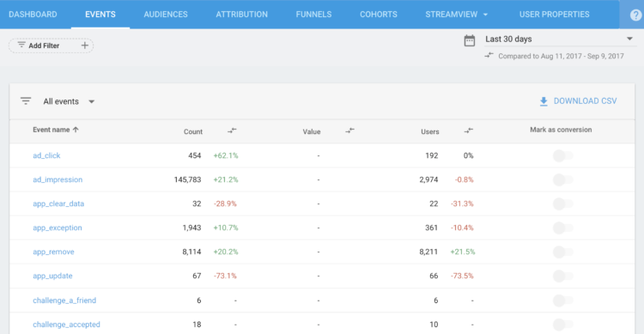This screenshot has width=644, height=334.
Task: Click the plus icon in Add Filter
Action: click(x=85, y=46)
